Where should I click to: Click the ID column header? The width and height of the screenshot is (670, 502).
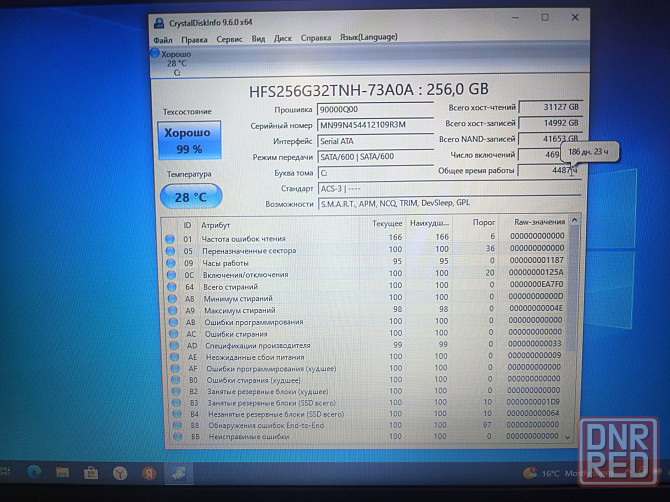pyautogui.click(x=188, y=225)
